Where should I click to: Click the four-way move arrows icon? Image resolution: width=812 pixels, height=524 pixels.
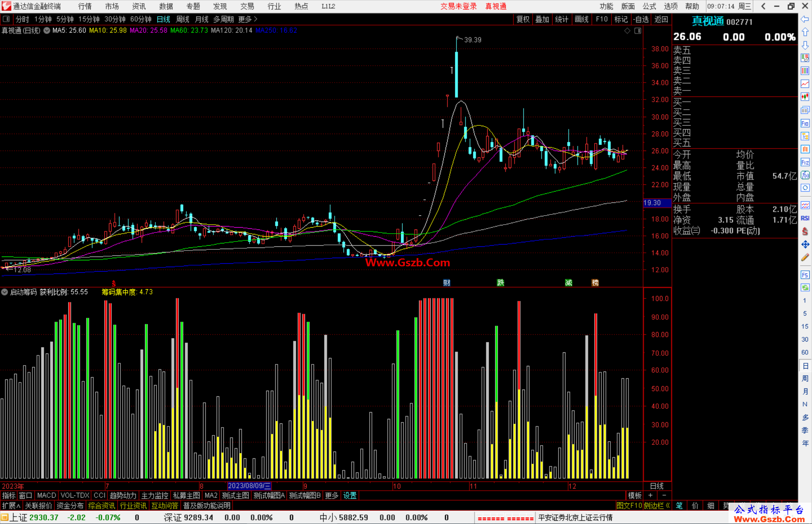tap(805, 245)
